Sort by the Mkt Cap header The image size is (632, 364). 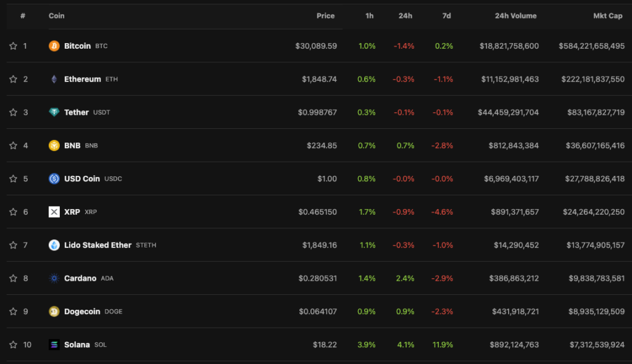tap(607, 16)
